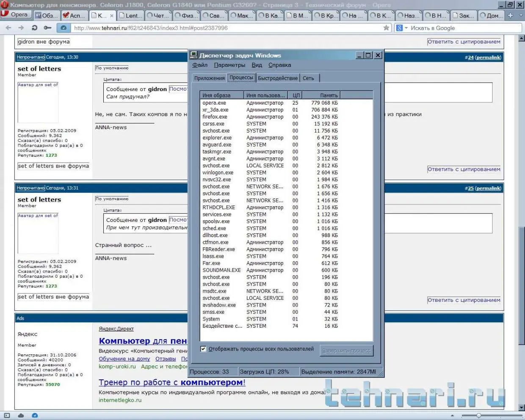Open the Opera main menu button
This screenshot has height=420, width=525.
pyautogui.click(x=15, y=15)
